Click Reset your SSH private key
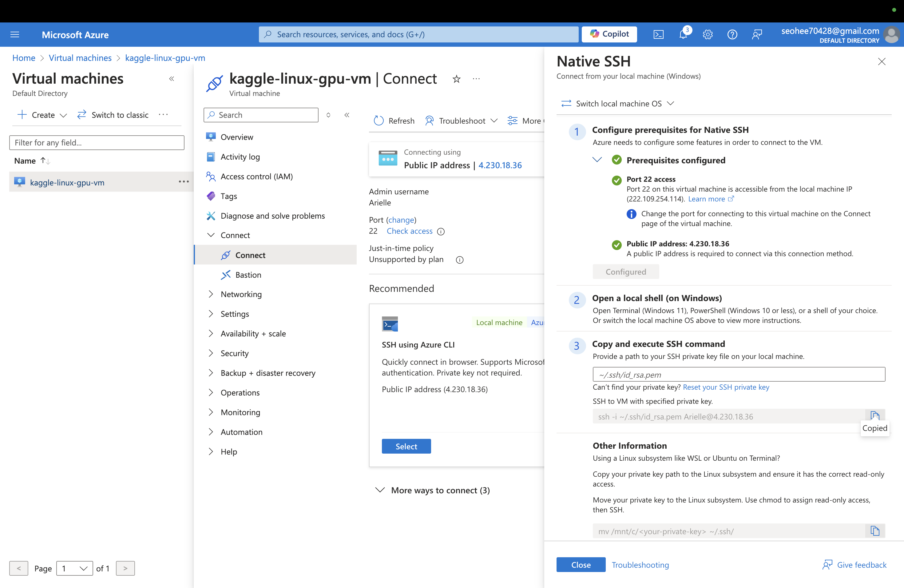904x588 pixels. point(726,387)
